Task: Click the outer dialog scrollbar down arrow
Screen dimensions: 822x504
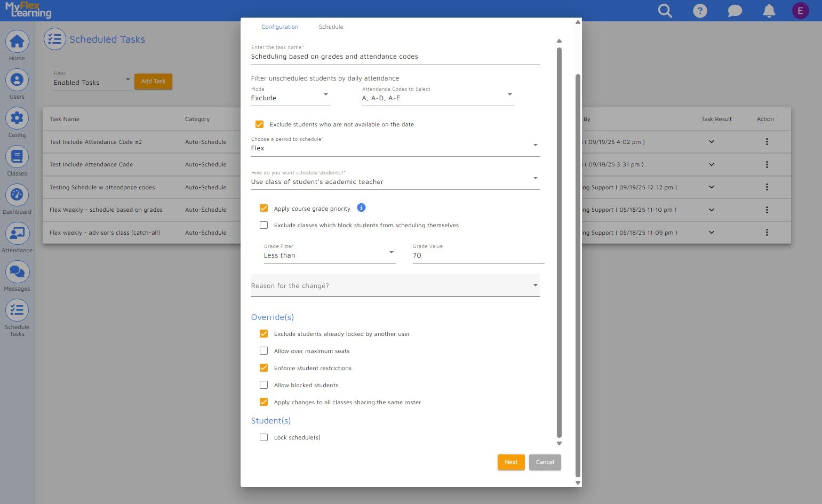Action: pos(578,483)
